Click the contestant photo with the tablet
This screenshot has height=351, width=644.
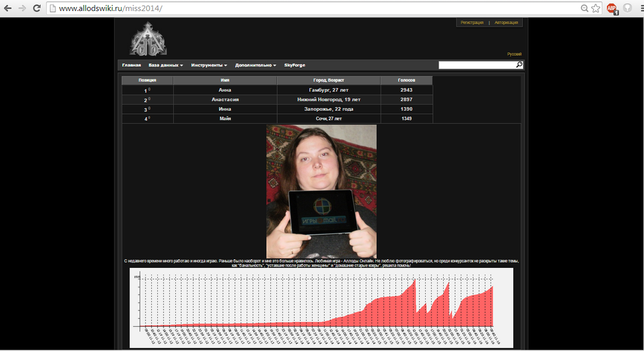[321, 191]
